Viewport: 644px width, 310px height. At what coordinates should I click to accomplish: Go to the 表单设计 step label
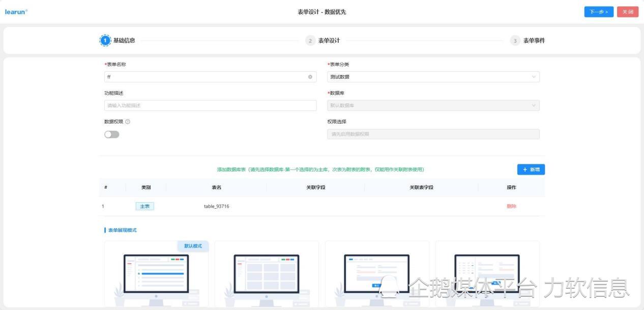pos(329,41)
